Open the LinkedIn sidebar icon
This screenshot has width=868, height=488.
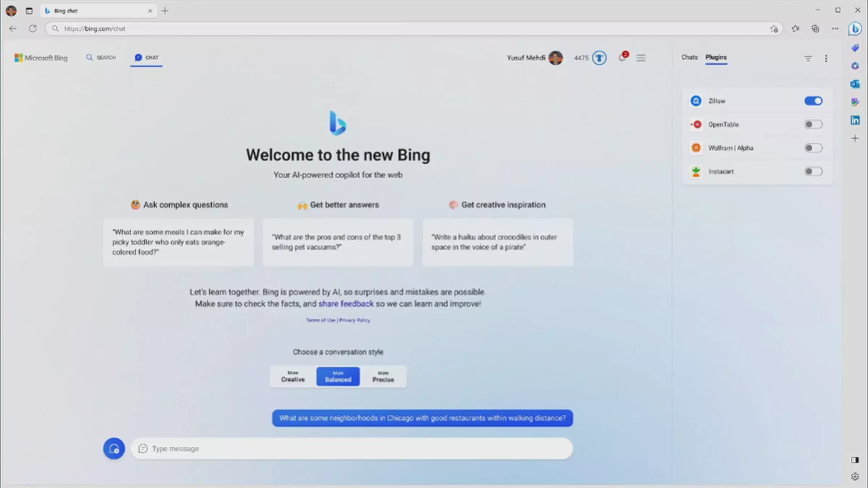(855, 120)
